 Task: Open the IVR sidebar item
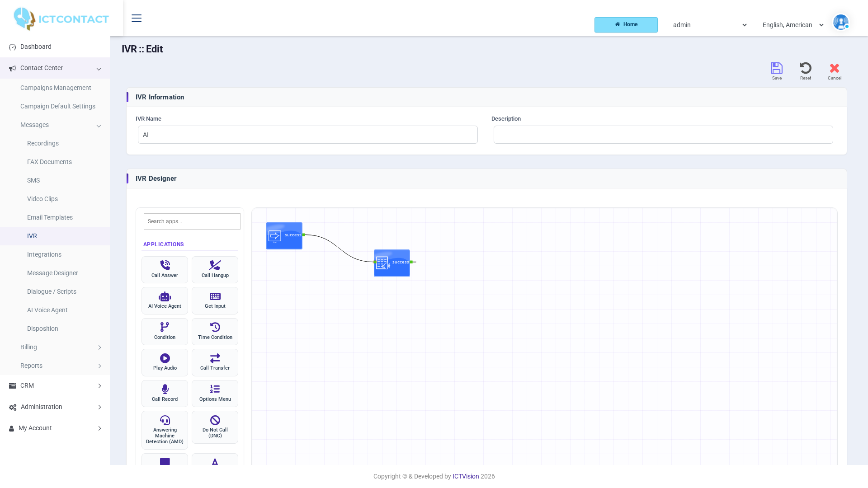(55, 236)
